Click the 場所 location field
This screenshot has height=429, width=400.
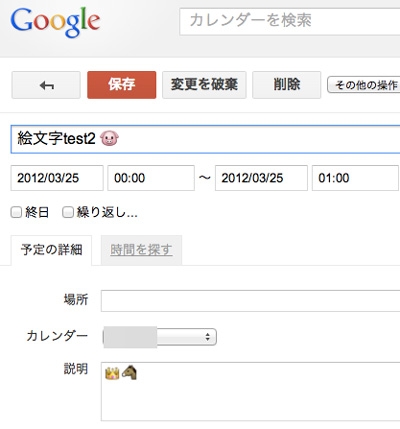pyautogui.click(x=251, y=301)
